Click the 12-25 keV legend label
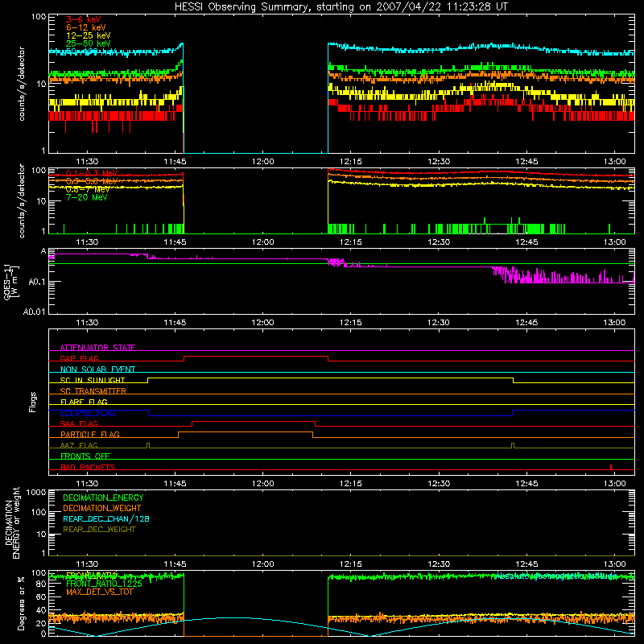This screenshot has width=644, height=644. click(x=89, y=35)
